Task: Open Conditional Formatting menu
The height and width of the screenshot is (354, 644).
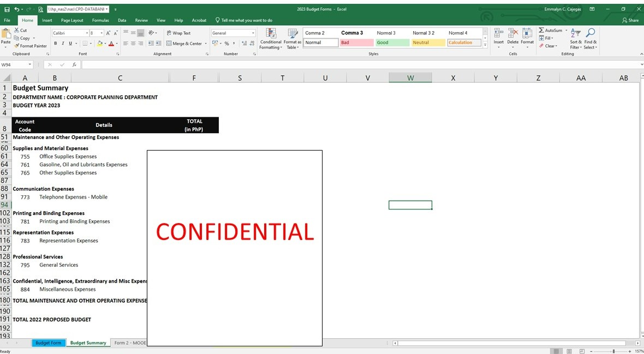Action: [271, 39]
